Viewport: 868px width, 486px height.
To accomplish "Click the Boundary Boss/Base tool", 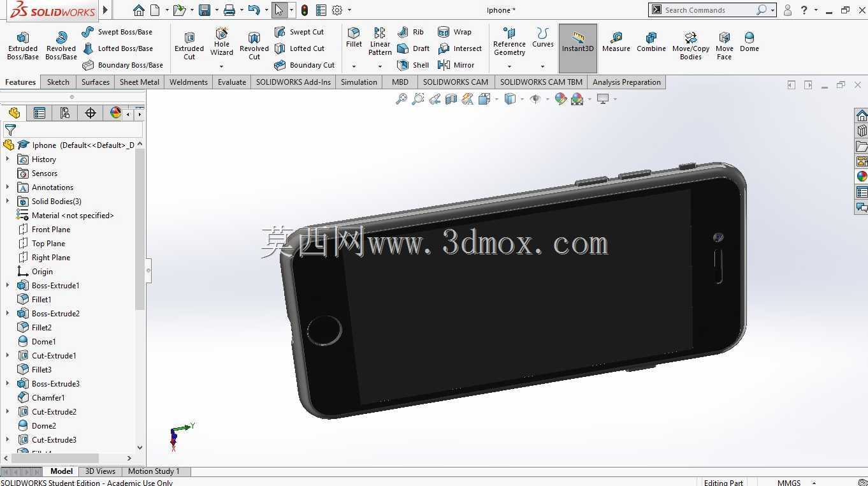I will tap(122, 65).
